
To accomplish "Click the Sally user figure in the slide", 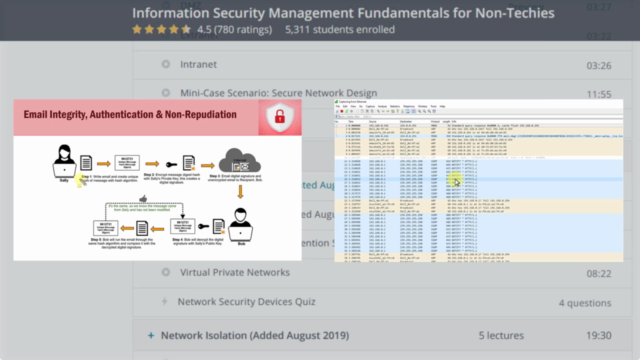I will pyautogui.click(x=64, y=161).
